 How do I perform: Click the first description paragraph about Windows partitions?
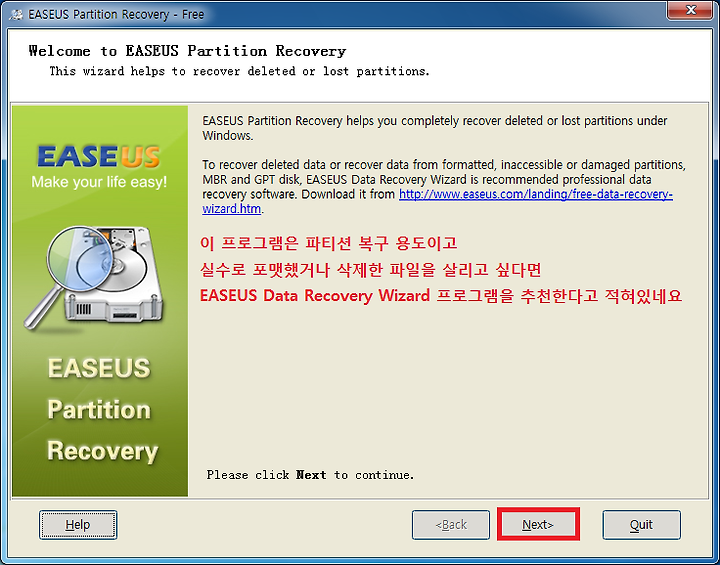click(434, 128)
